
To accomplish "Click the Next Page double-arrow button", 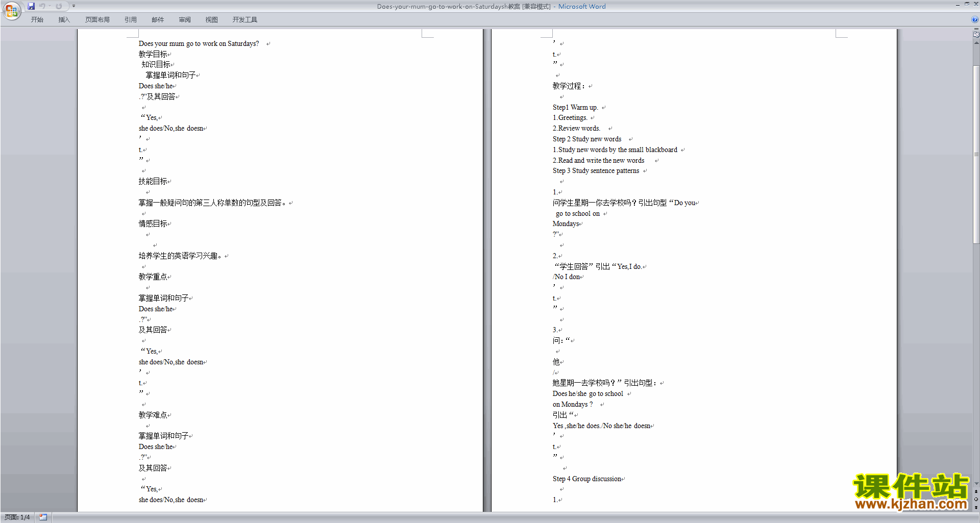I will tap(976, 507).
